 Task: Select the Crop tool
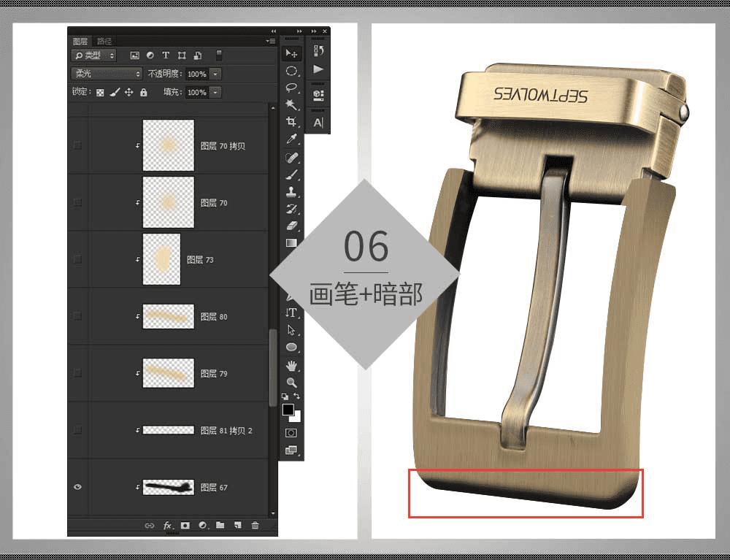pyautogui.click(x=291, y=122)
